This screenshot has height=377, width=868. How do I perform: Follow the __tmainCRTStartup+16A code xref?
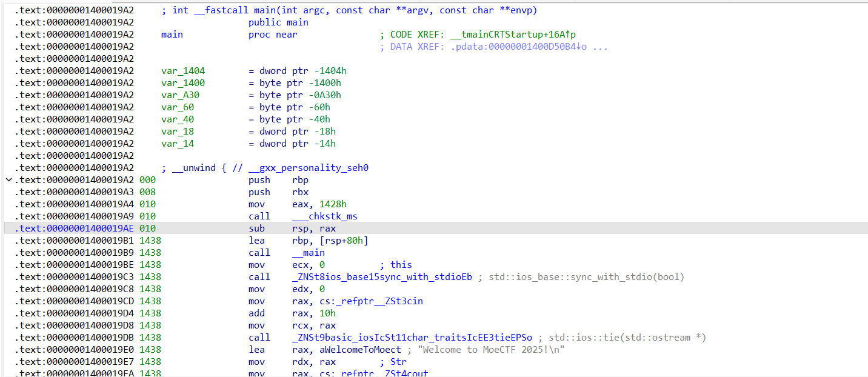click(x=513, y=35)
